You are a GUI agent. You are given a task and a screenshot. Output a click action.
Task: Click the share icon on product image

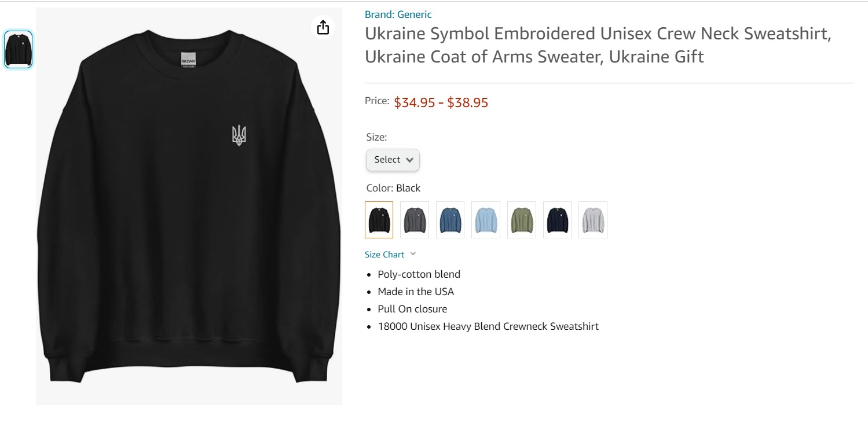click(x=323, y=27)
